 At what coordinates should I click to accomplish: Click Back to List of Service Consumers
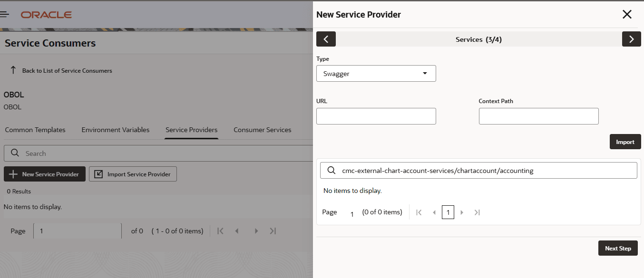click(x=67, y=70)
